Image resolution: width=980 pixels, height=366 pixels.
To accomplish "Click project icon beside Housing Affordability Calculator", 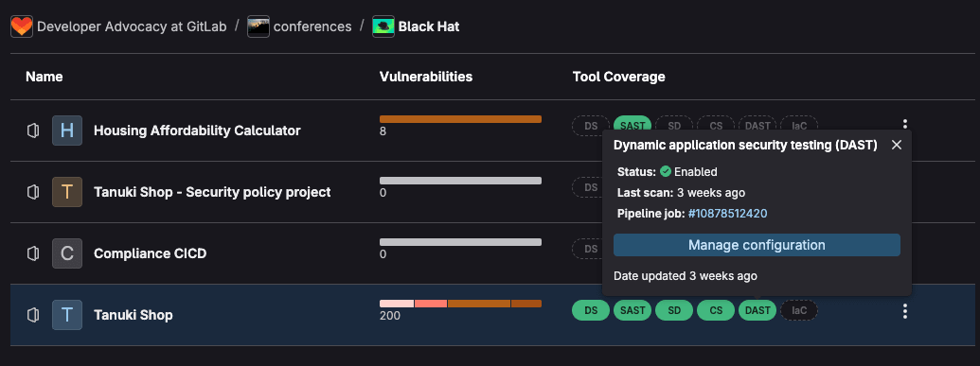I will point(33,131).
